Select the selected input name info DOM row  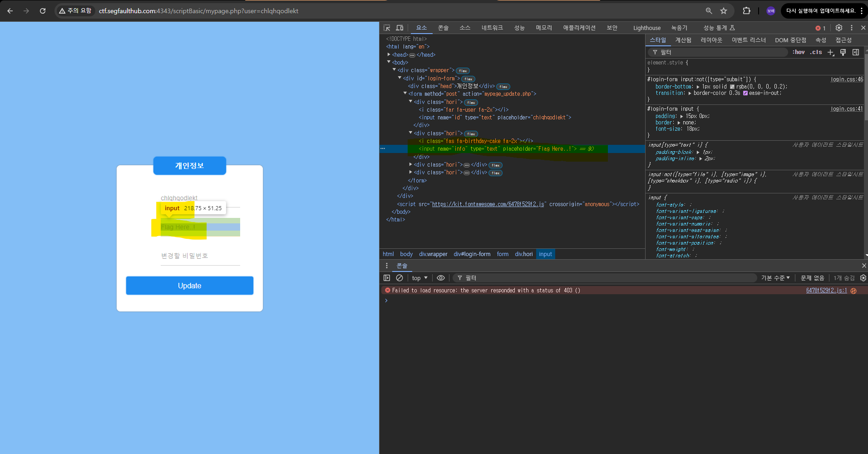click(x=512, y=149)
